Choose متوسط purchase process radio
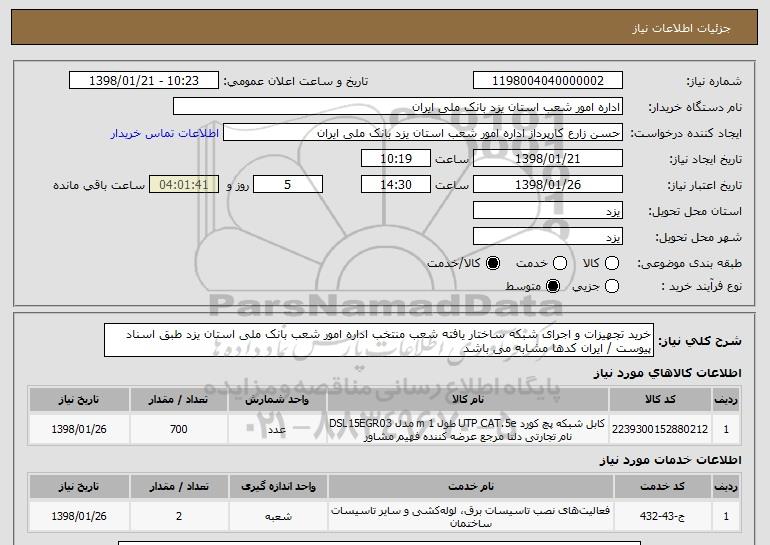This screenshot has width=770, height=545. point(552,286)
